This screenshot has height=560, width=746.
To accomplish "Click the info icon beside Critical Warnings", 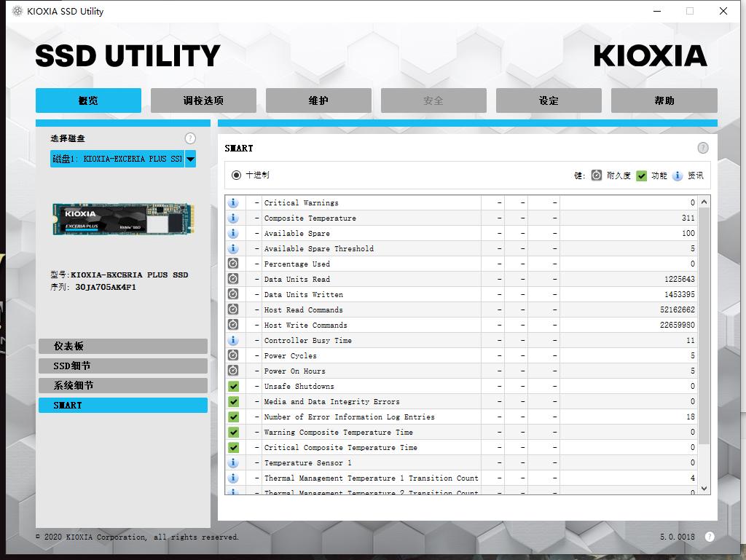I will pyautogui.click(x=233, y=202).
